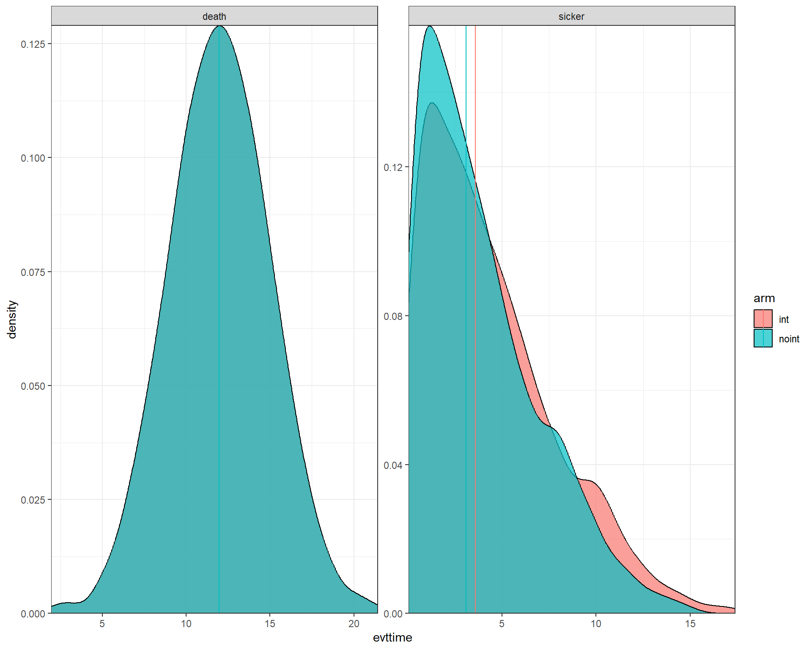Click the 'noint' legend label text
This screenshot has height=650, width=812.
tap(789, 339)
